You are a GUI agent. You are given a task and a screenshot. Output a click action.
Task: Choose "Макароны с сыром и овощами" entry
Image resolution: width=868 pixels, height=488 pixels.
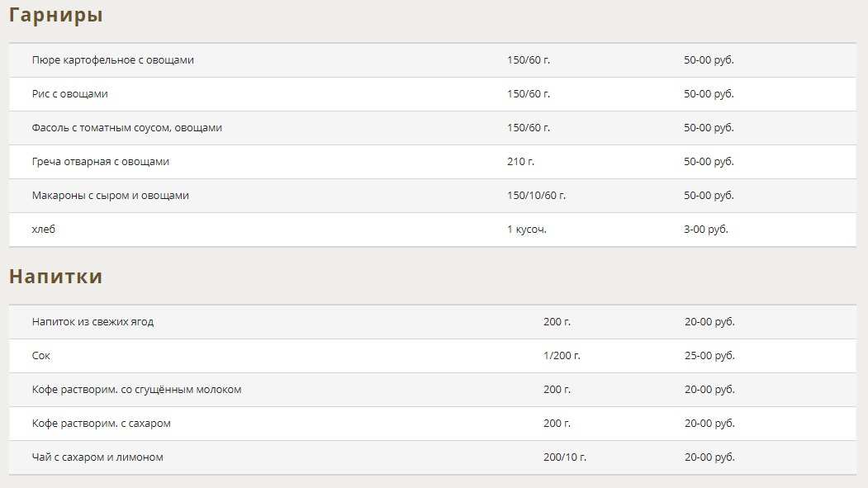point(111,196)
